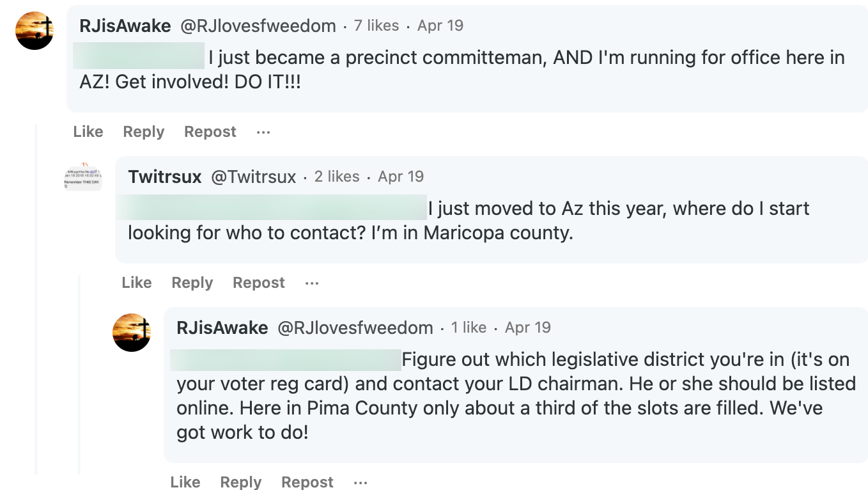Click the Twitrsux display name
This screenshot has height=490, width=868.
click(165, 177)
